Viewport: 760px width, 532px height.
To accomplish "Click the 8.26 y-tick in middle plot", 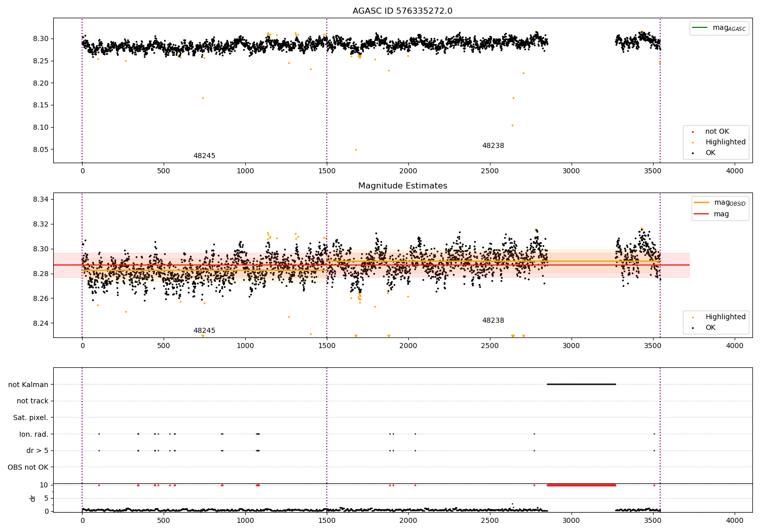I will (x=41, y=298).
